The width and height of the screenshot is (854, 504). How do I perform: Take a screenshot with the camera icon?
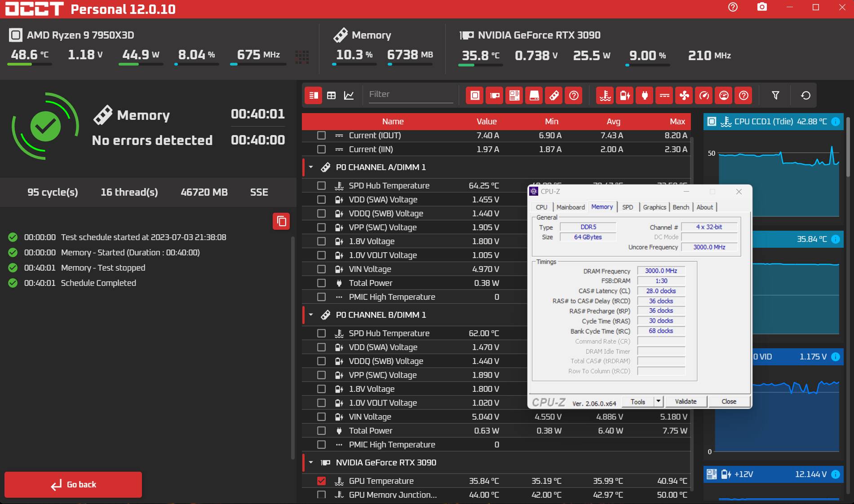click(762, 7)
